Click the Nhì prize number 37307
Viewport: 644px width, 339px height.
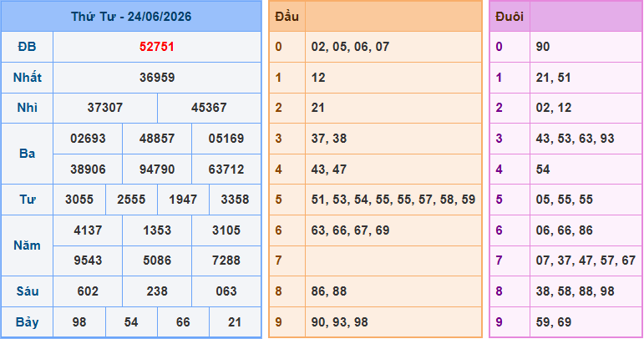(x=105, y=108)
